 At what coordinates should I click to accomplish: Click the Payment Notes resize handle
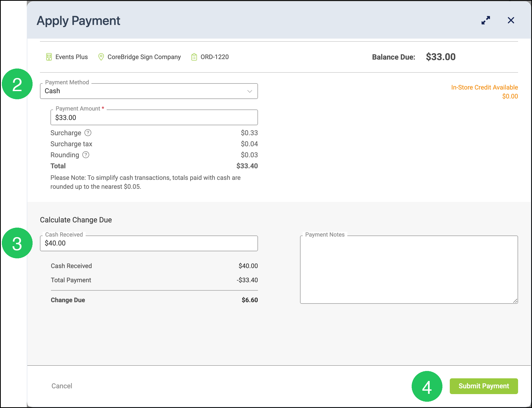[x=515, y=301]
